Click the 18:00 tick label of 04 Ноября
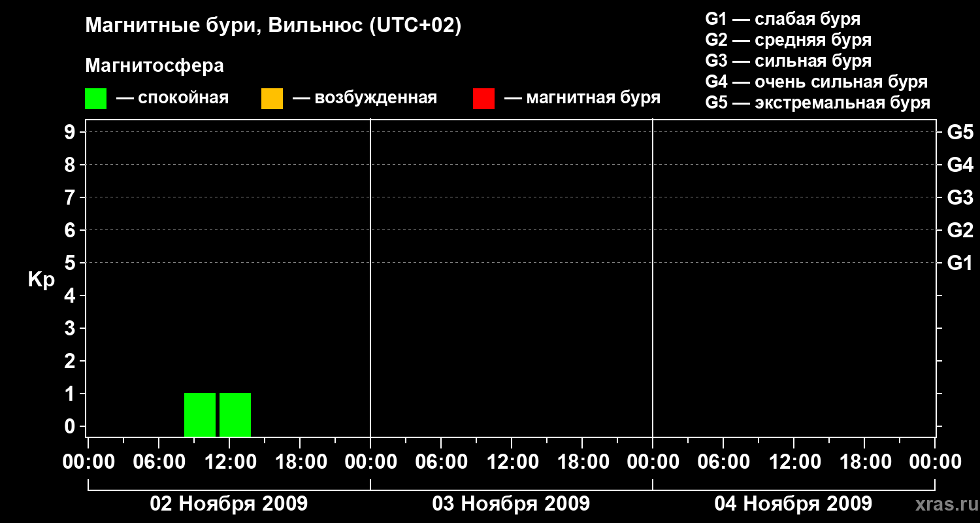This screenshot has width=980, height=523. point(864,462)
